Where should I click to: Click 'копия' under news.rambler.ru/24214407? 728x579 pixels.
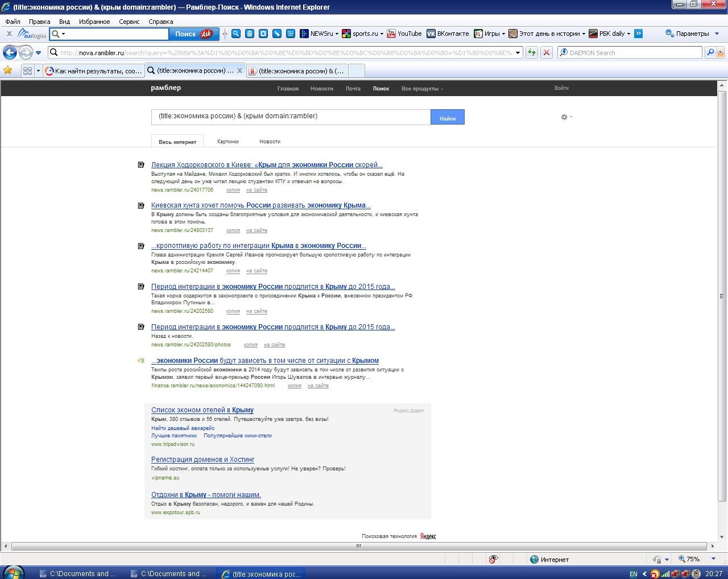tap(233, 271)
